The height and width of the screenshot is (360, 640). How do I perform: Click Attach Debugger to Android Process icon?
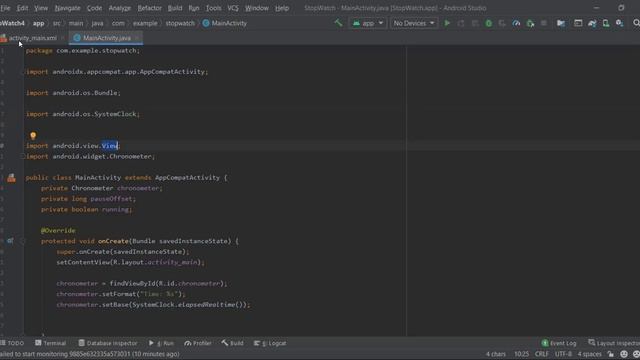coord(530,23)
